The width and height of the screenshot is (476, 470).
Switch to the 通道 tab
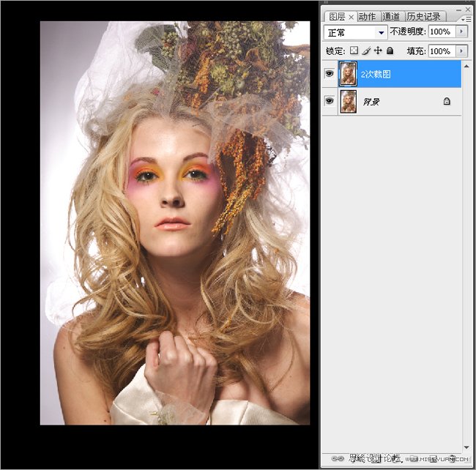(391, 17)
